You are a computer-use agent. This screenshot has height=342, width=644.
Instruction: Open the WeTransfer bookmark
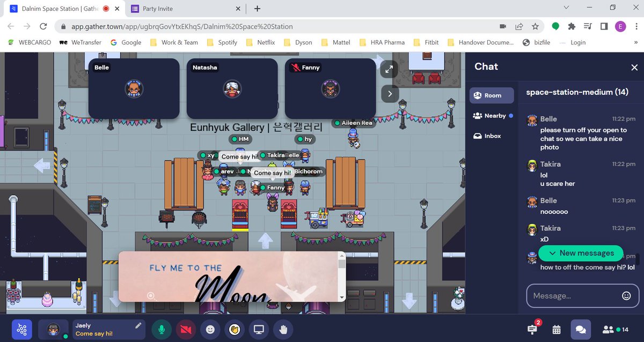click(80, 42)
